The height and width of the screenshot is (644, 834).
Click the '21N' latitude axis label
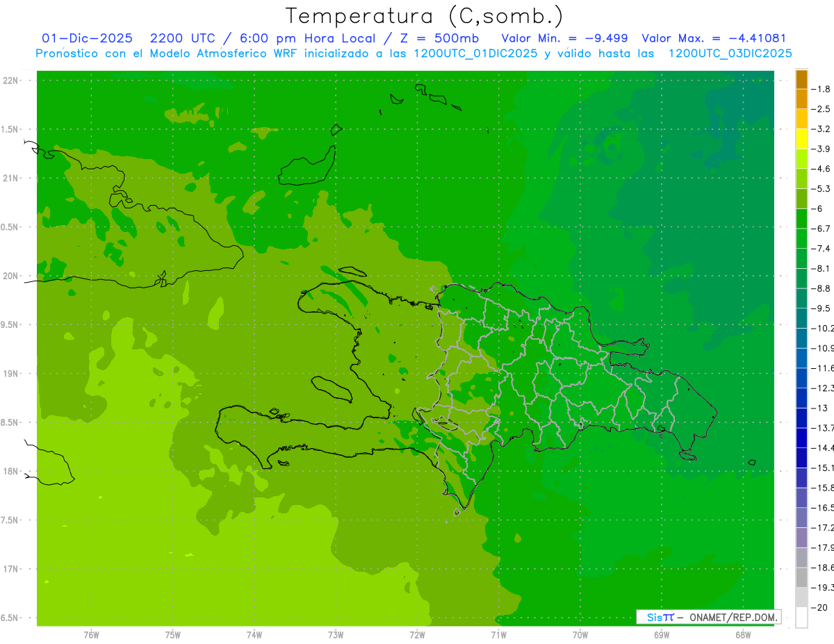pyautogui.click(x=10, y=178)
